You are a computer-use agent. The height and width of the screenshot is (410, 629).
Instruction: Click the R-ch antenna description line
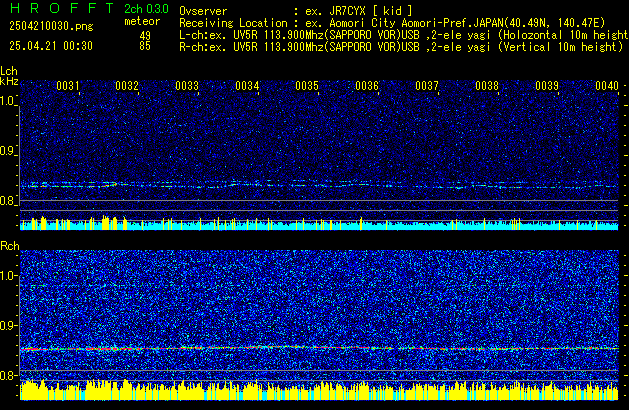click(400, 47)
